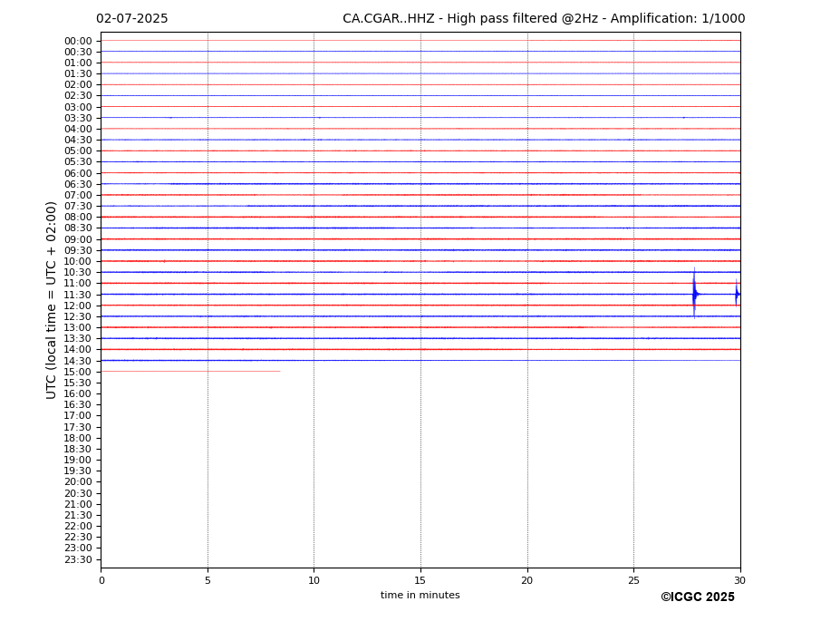Click the 03:00 time row label
Viewport: 840px width, 631px height.
78,107
